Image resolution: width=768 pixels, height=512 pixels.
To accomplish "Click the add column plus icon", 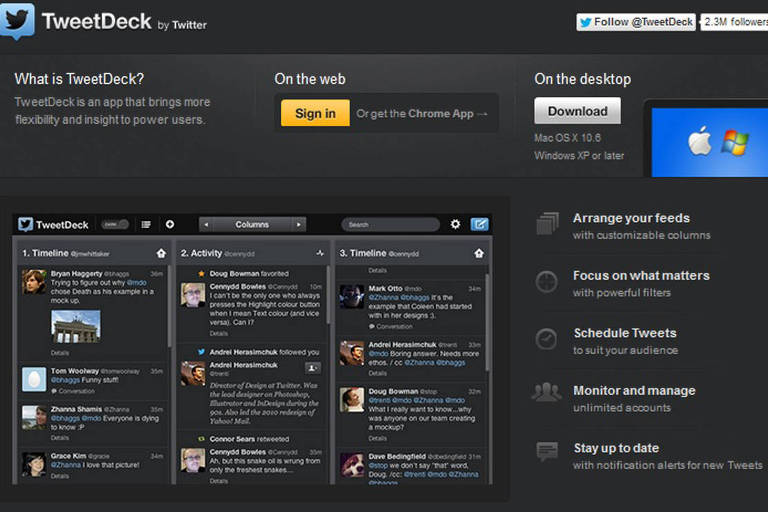I will [170, 224].
